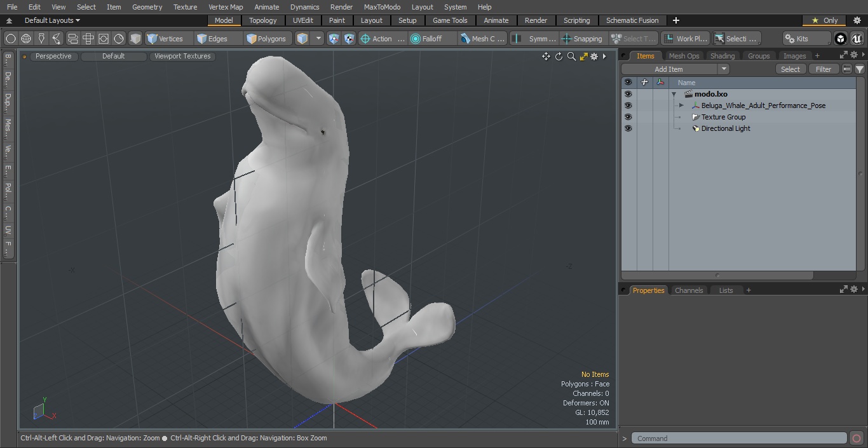This screenshot has width=868, height=448.
Task: Open the Perspective view type dropdown
Action: click(53, 56)
